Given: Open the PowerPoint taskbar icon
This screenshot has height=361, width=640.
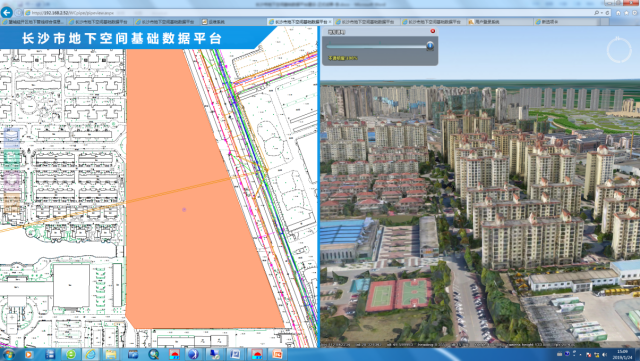Looking at the screenshot, I should pyautogui.click(x=277, y=354).
